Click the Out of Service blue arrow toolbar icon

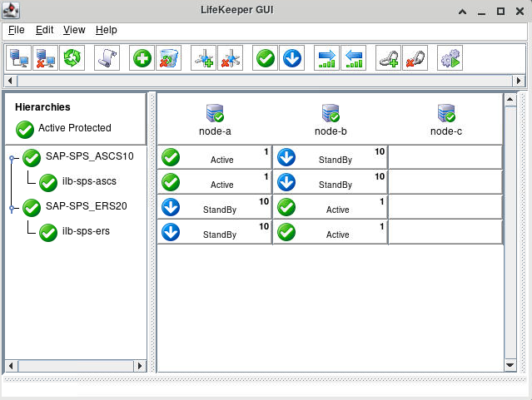point(291,58)
